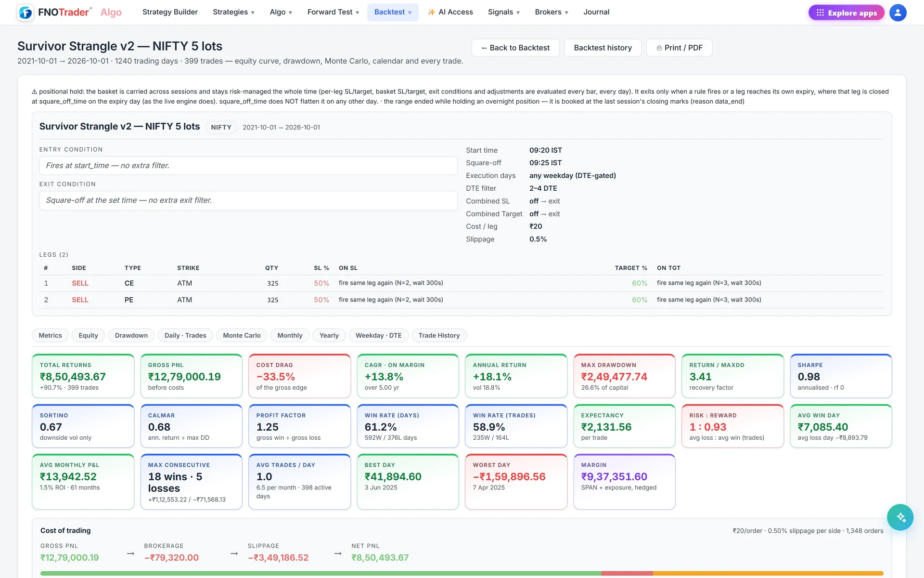Image resolution: width=924 pixels, height=578 pixels.
Task: Open the FNOTrader logo home link
Action: coord(69,13)
